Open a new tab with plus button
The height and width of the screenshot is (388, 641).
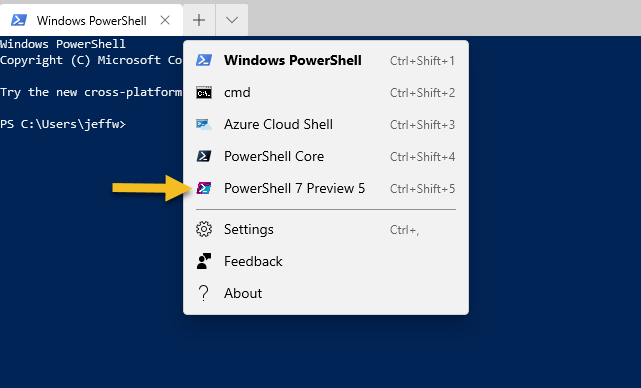point(199,20)
